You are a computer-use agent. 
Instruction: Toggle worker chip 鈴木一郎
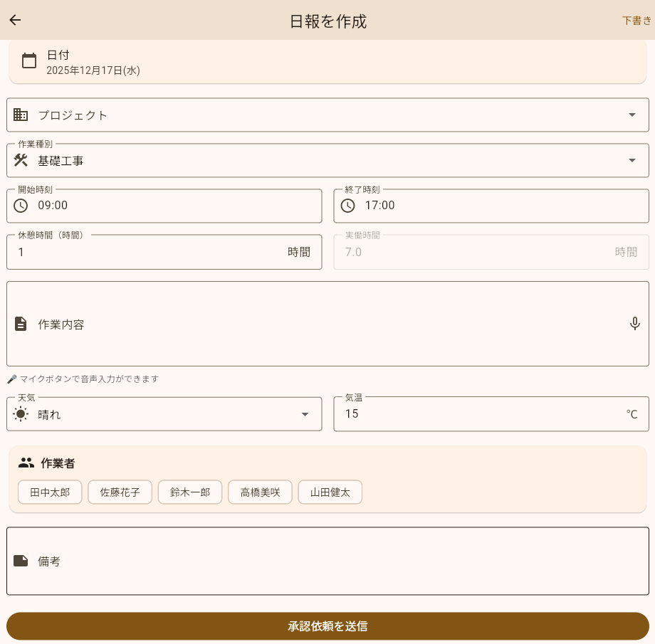[x=190, y=492]
